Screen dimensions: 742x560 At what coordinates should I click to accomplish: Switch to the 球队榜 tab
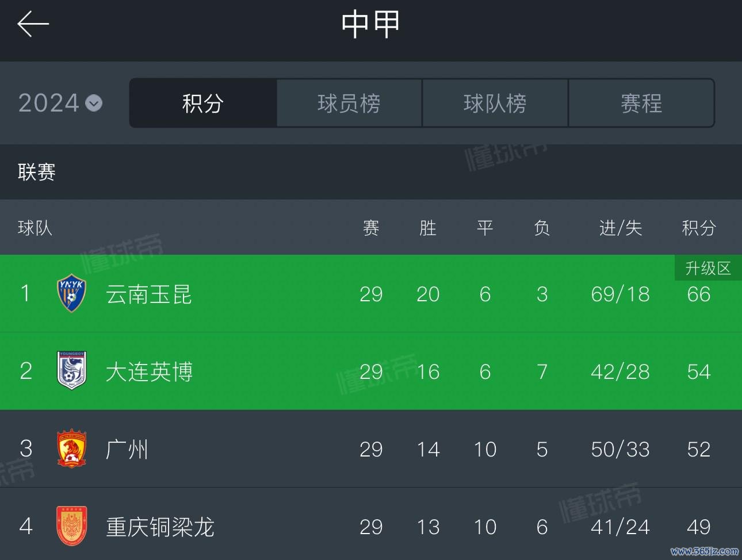coord(495,103)
